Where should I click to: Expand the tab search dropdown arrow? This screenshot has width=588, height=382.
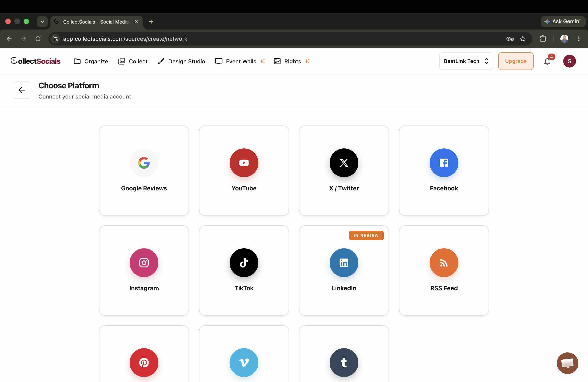[x=42, y=21]
